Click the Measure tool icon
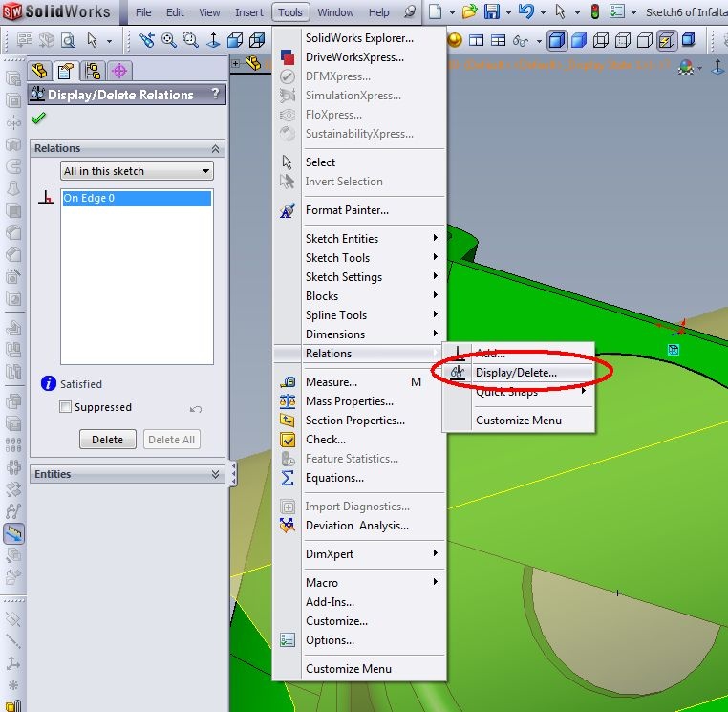 288,382
